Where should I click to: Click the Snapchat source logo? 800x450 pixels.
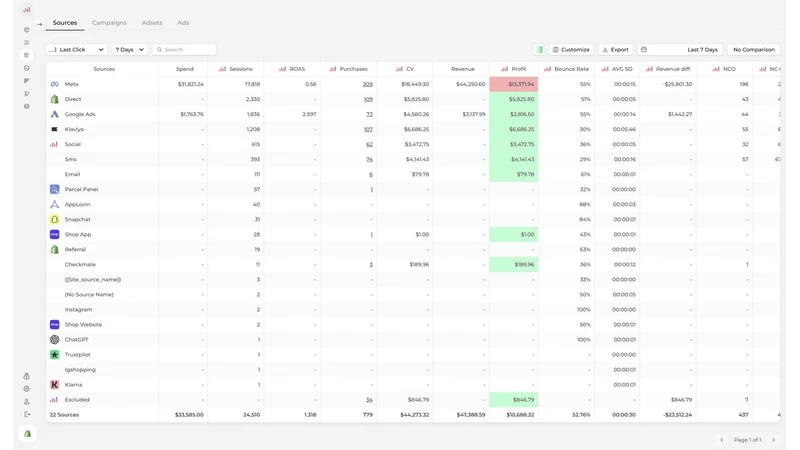pyautogui.click(x=55, y=219)
